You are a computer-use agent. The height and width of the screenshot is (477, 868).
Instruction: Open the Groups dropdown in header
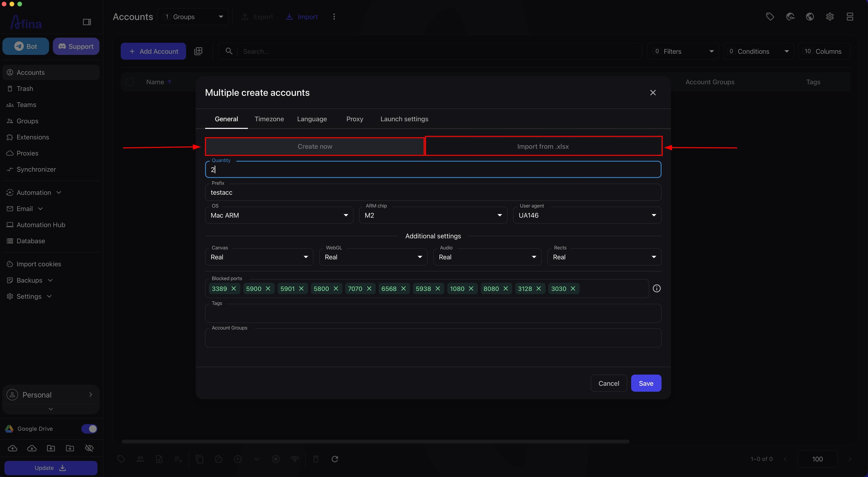coord(193,17)
